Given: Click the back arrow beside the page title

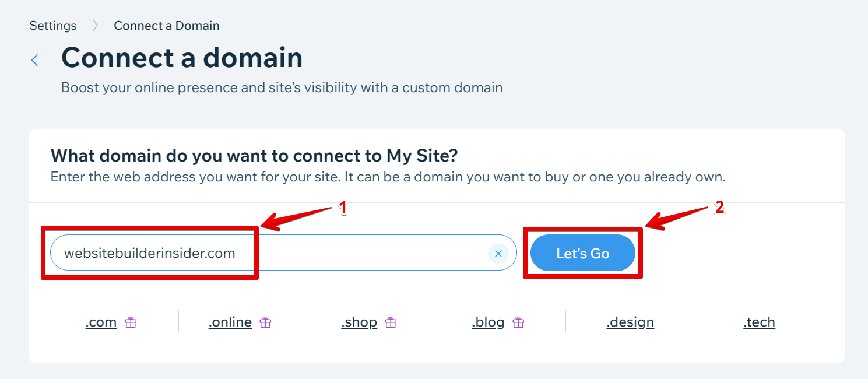Looking at the screenshot, I should click(x=35, y=60).
